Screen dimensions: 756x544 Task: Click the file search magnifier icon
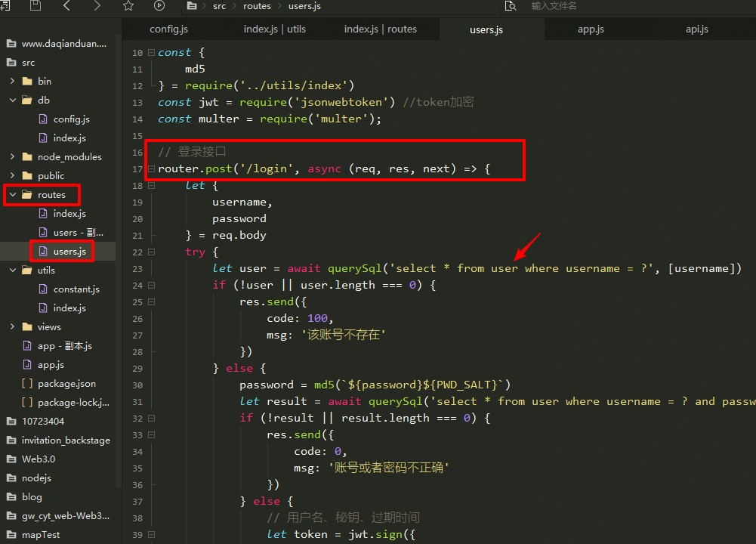tap(511, 6)
